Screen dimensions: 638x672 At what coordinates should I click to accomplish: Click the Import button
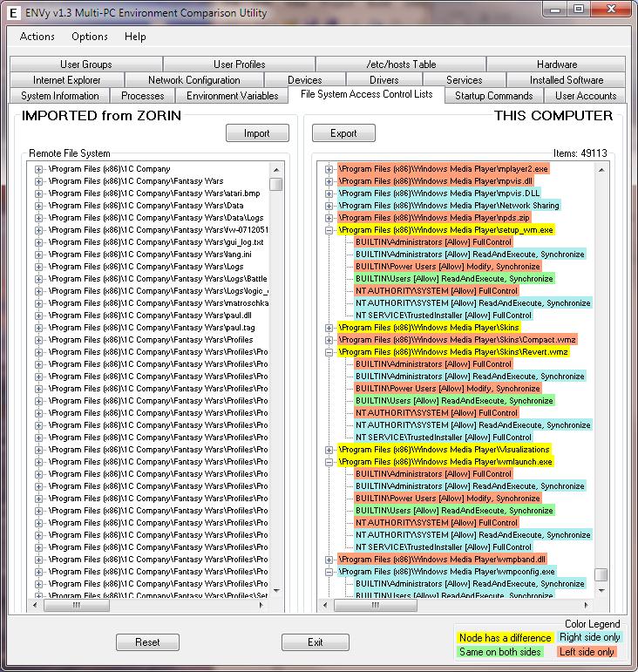pos(257,133)
